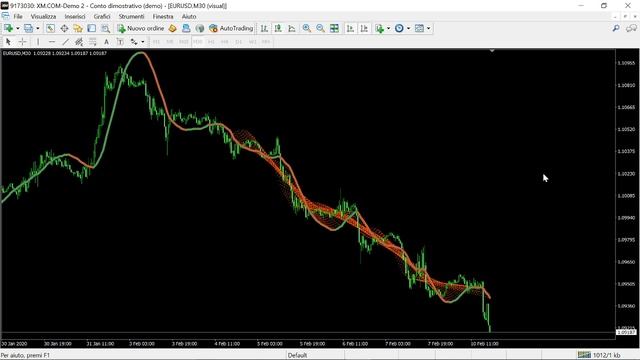Open the File menu
Screen dimensions: 640x360
[x=18, y=16]
